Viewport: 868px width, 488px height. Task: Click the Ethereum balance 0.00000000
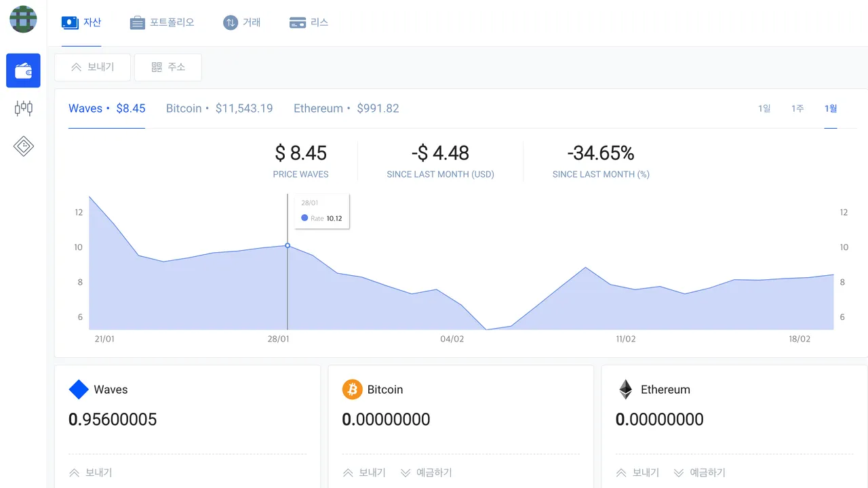(659, 420)
